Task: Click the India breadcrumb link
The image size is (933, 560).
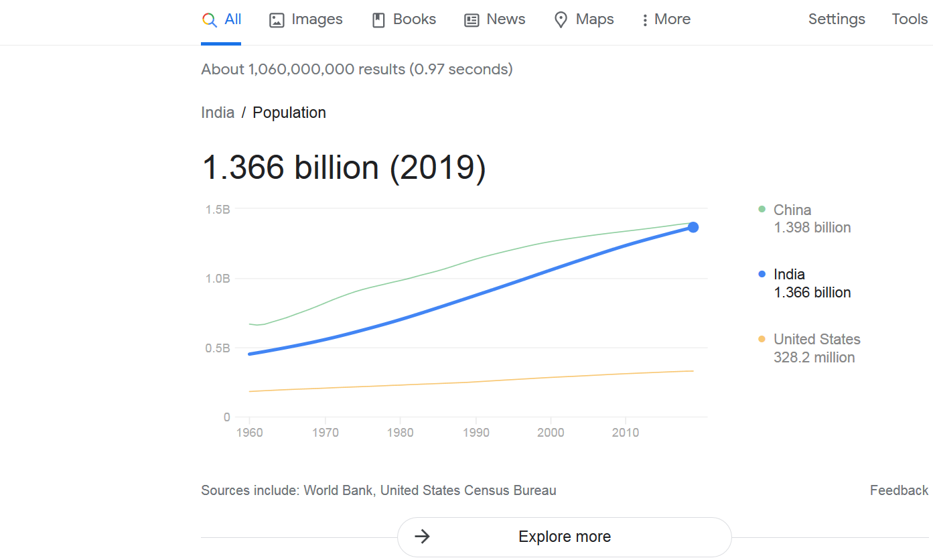Action: pyautogui.click(x=218, y=113)
